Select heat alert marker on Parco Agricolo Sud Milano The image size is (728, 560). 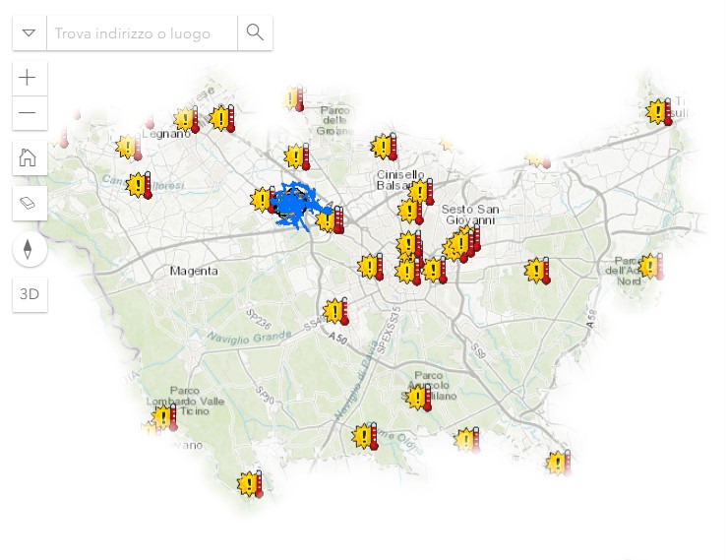(x=419, y=398)
